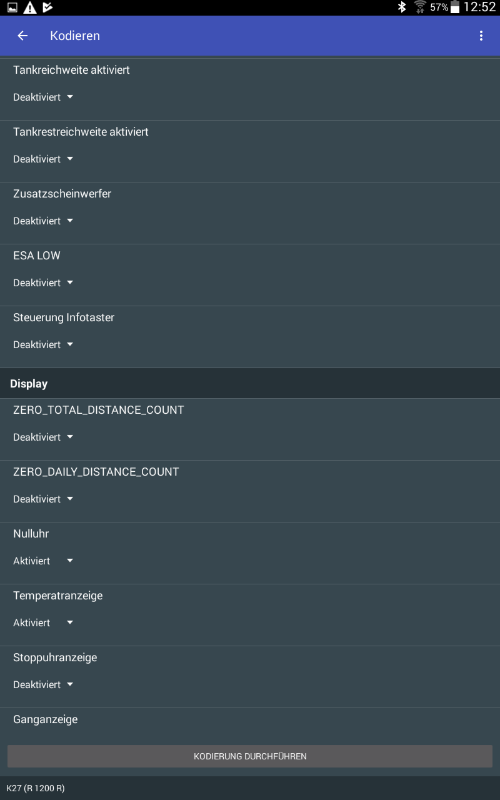This screenshot has height=800, width=500.
Task: Open Tankrestreichweite aktiviert dropdown
Action: point(43,159)
